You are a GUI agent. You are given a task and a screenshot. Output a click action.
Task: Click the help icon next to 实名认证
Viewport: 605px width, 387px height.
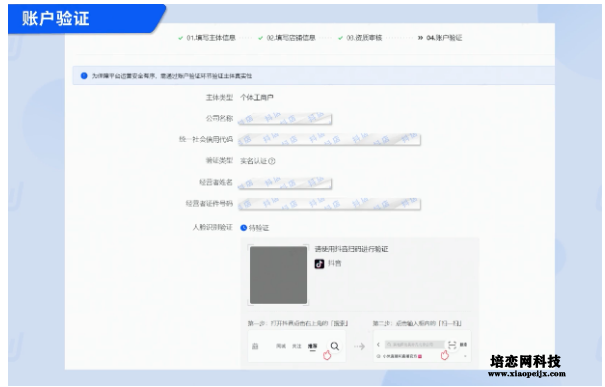point(272,161)
